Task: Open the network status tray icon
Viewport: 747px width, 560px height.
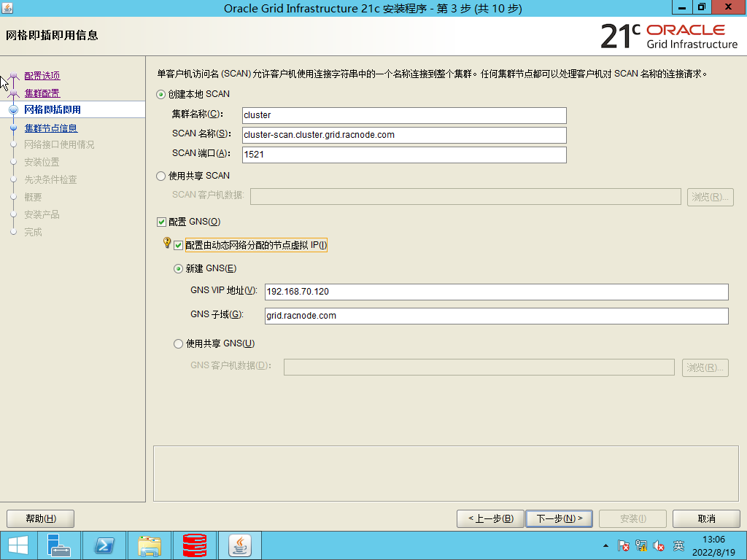Action: pyautogui.click(x=641, y=545)
